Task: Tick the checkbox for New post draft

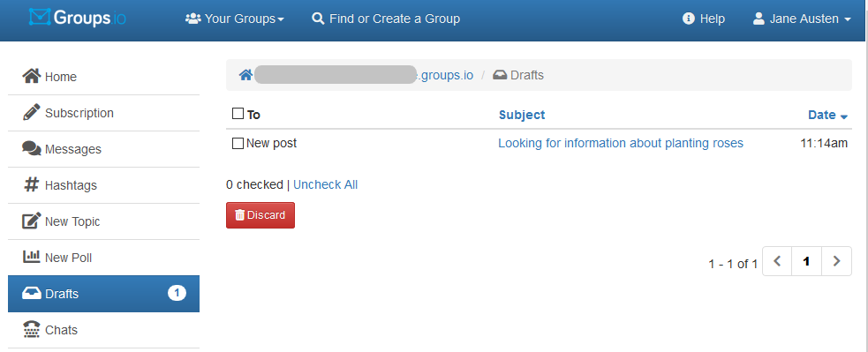Action: click(x=238, y=143)
